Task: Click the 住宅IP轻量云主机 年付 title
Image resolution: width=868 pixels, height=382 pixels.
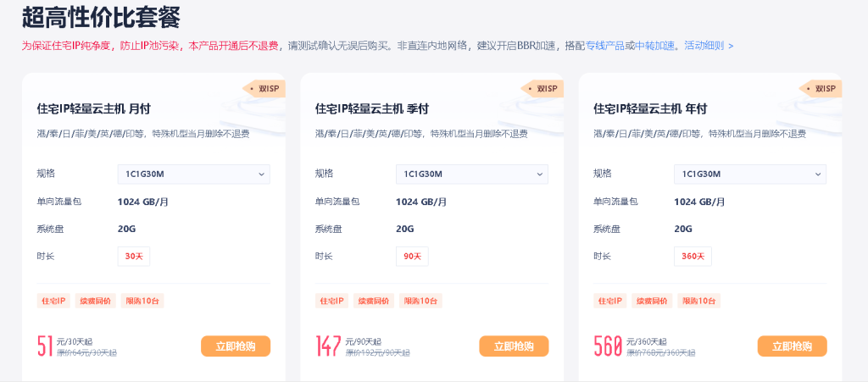Action: tap(649, 108)
